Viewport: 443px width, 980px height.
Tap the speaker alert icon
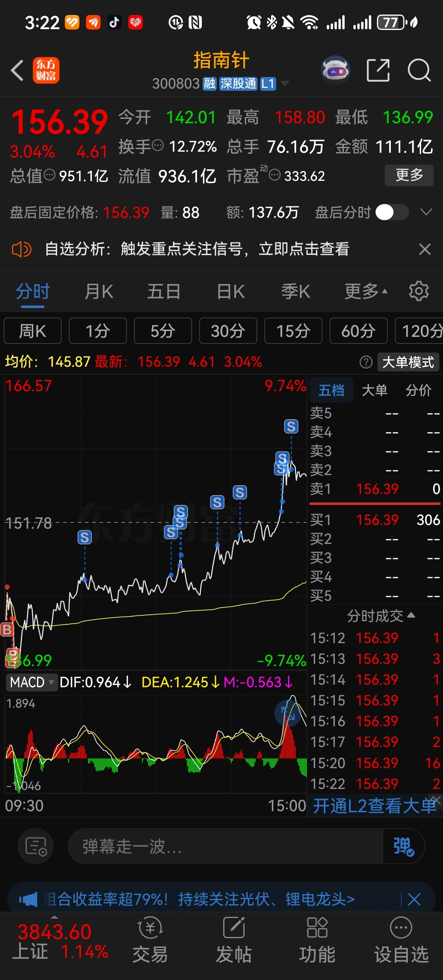[x=21, y=250]
